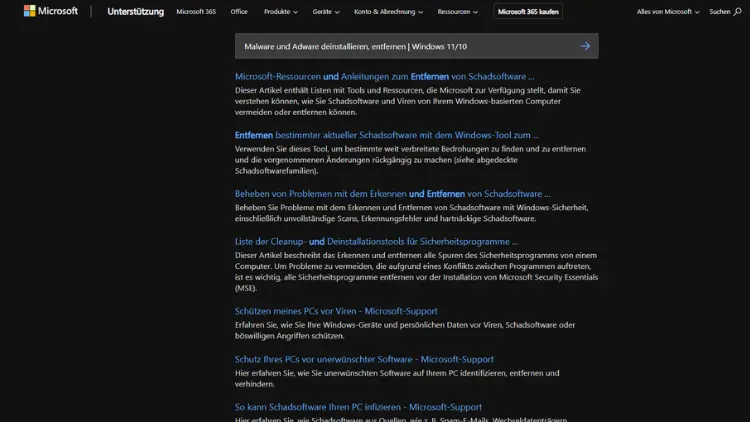
Task: Expand the Ressourcen dropdown
Action: pos(457,11)
